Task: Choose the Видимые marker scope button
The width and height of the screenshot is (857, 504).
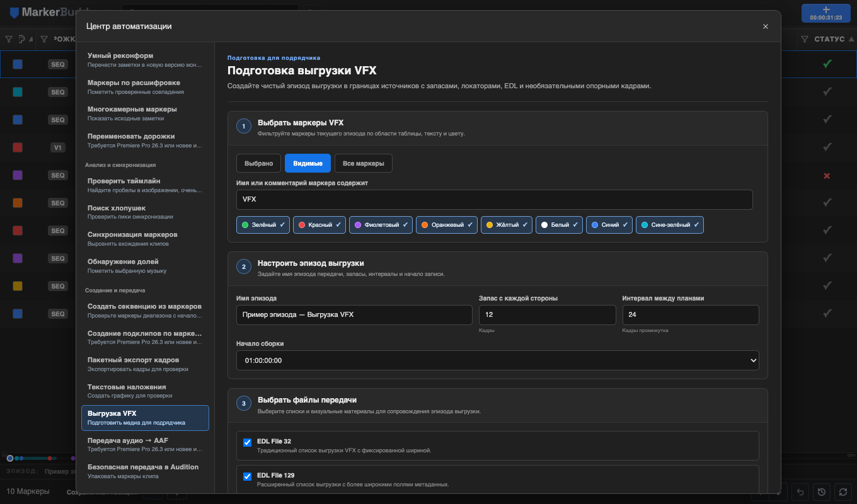Action: [308, 163]
